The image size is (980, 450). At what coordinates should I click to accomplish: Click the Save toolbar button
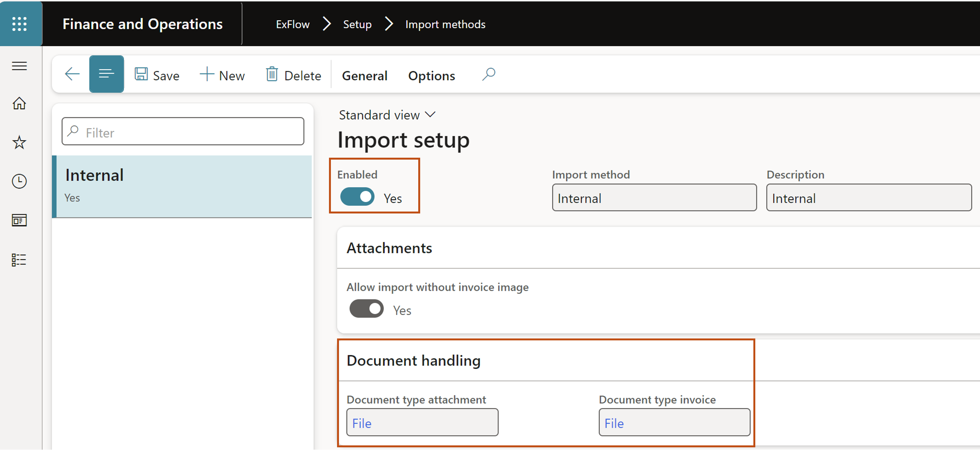[157, 75]
